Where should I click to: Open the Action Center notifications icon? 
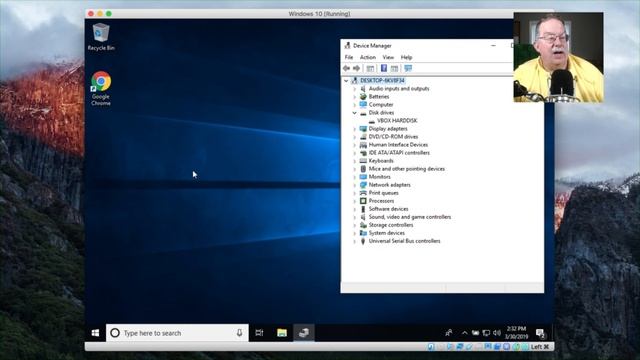(540, 333)
